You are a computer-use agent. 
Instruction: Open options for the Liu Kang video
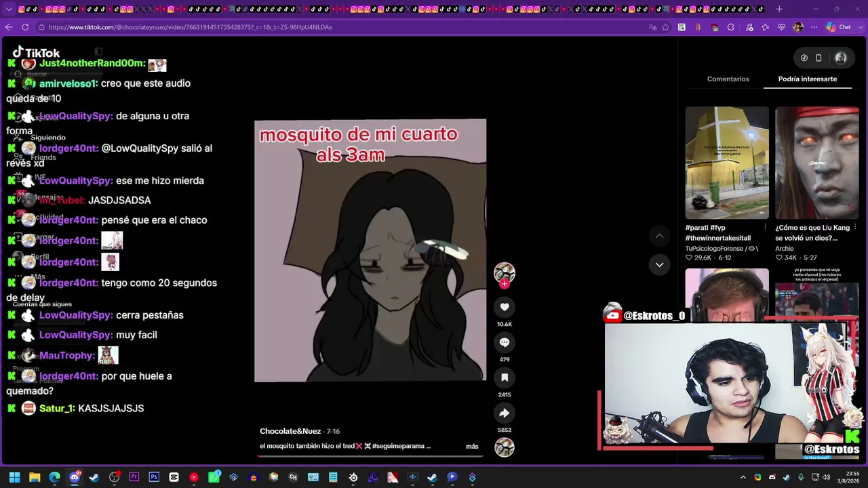854,227
